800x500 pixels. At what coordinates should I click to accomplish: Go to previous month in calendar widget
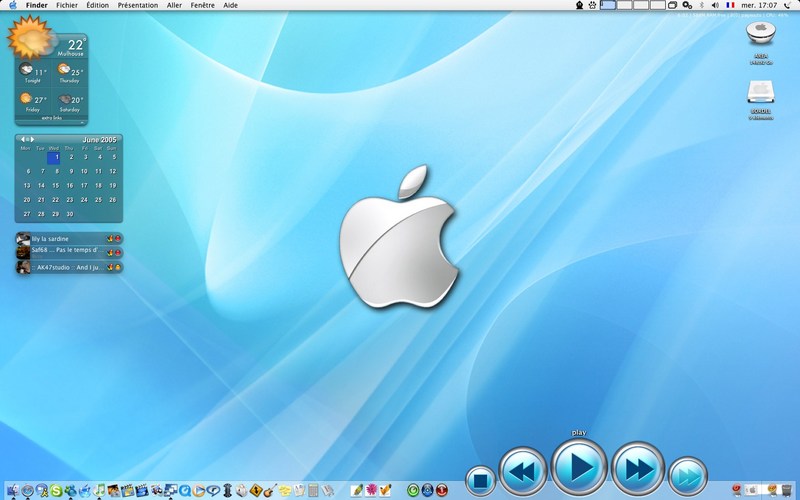(x=22, y=139)
